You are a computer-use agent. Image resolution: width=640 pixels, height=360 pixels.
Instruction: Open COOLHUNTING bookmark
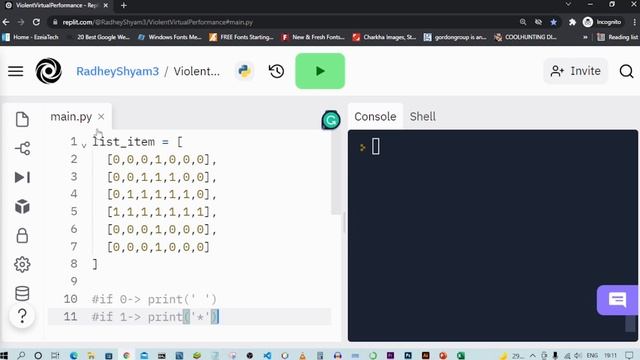[526, 37]
